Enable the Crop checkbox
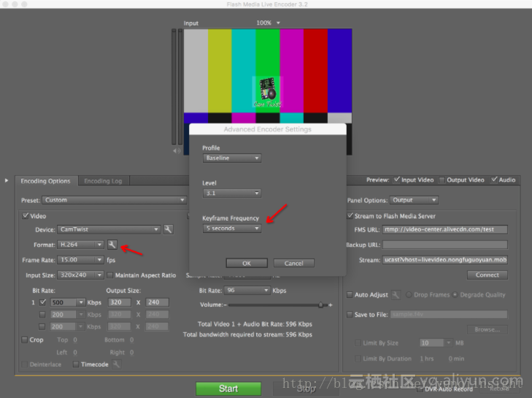Image resolution: width=532 pixels, height=398 pixels. [x=24, y=340]
